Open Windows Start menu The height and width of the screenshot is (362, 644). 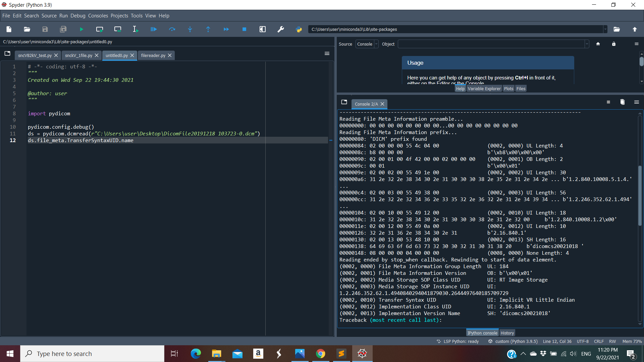coord(10,354)
